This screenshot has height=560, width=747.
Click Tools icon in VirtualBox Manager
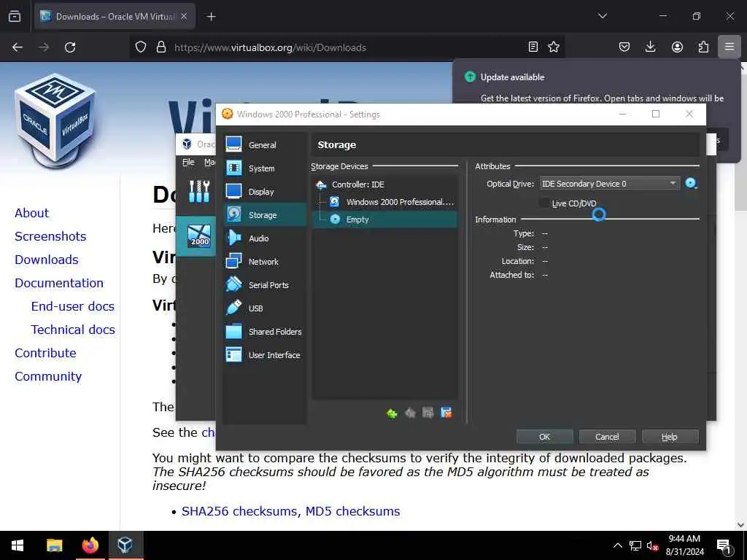[199, 192]
